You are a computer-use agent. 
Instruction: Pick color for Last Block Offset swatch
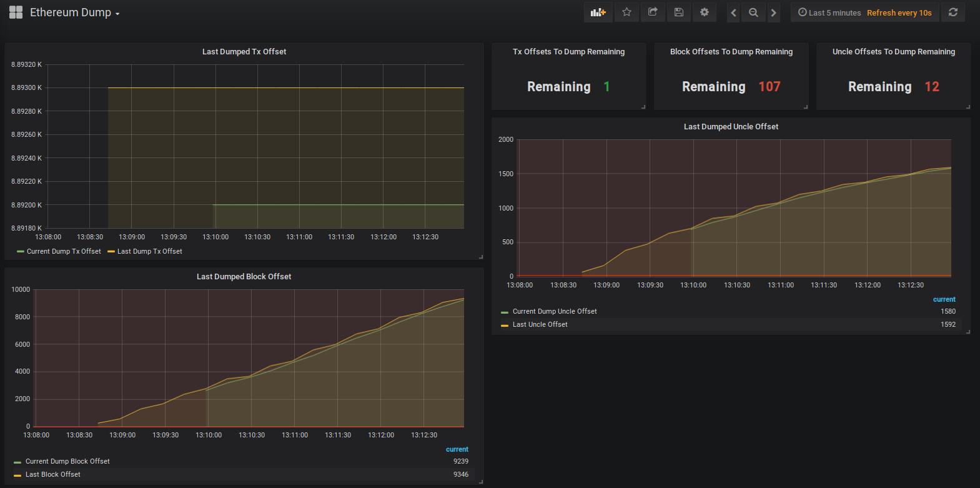coord(17,476)
